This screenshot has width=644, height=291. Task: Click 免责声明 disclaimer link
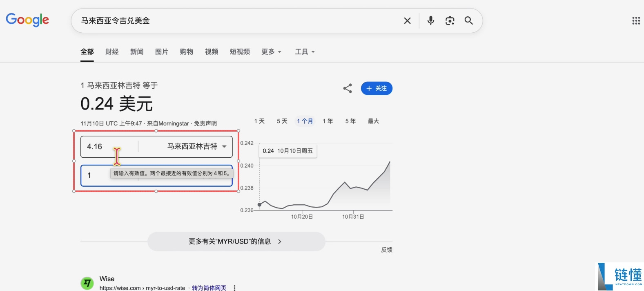[x=205, y=123]
